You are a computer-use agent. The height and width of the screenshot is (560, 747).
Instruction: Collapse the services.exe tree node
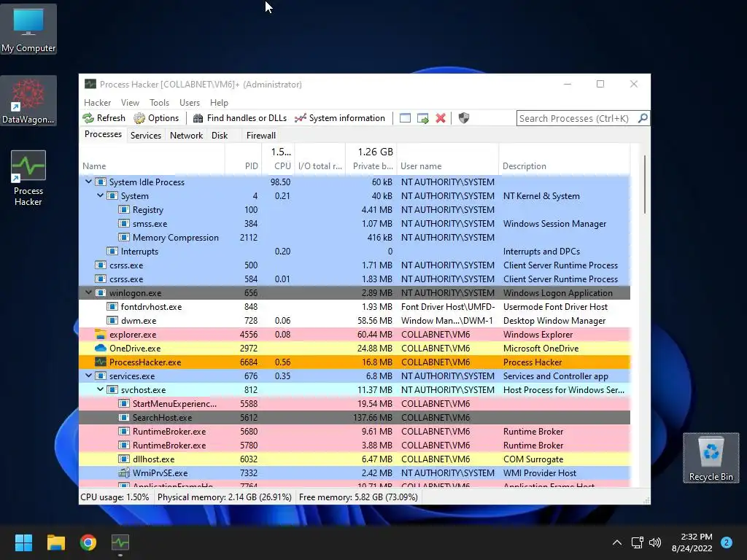pos(88,376)
